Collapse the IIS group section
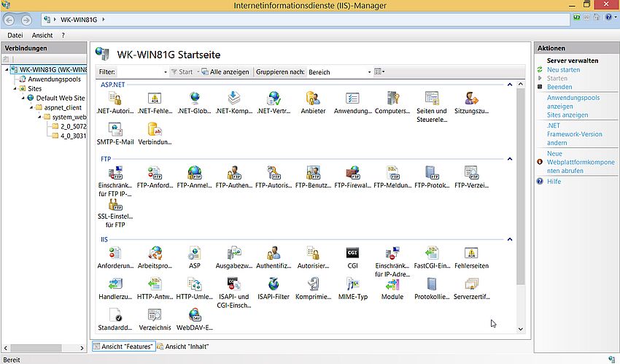This screenshot has height=364, width=620. point(510,239)
